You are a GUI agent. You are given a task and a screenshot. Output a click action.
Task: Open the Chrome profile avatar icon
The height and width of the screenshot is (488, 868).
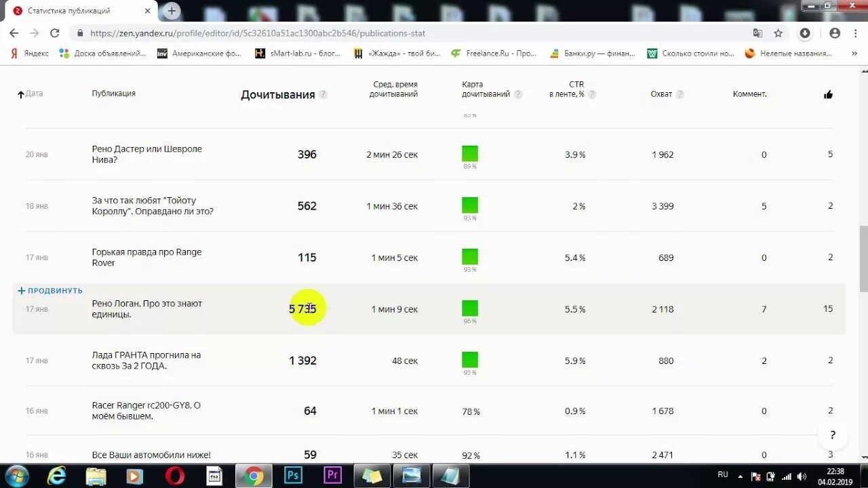click(835, 33)
